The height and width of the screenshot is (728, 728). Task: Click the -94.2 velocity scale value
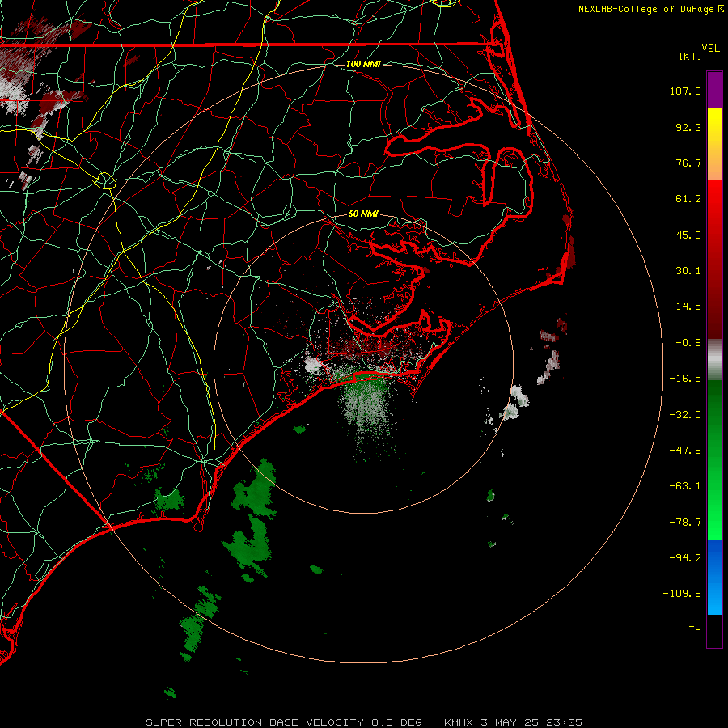[x=685, y=557]
